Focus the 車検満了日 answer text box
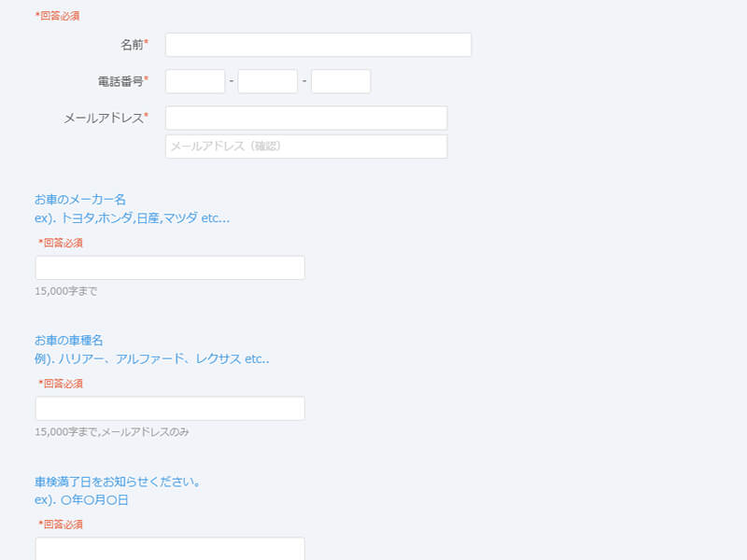 coord(170,548)
